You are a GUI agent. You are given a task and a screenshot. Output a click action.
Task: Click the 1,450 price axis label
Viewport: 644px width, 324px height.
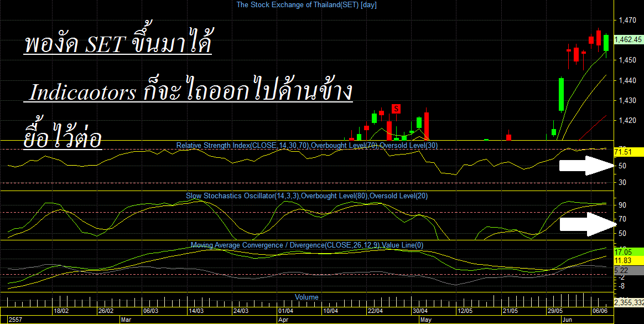point(627,60)
